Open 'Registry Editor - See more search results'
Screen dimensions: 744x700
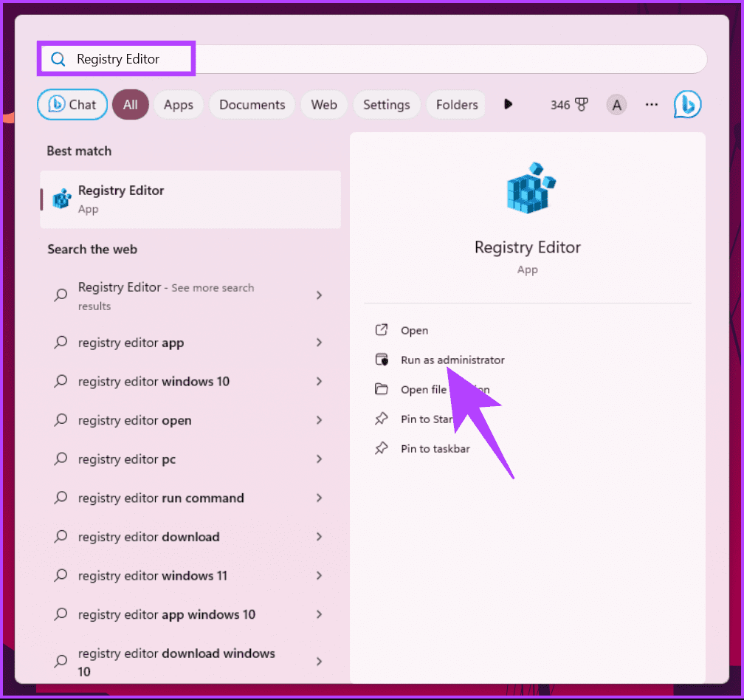(190, 295)
